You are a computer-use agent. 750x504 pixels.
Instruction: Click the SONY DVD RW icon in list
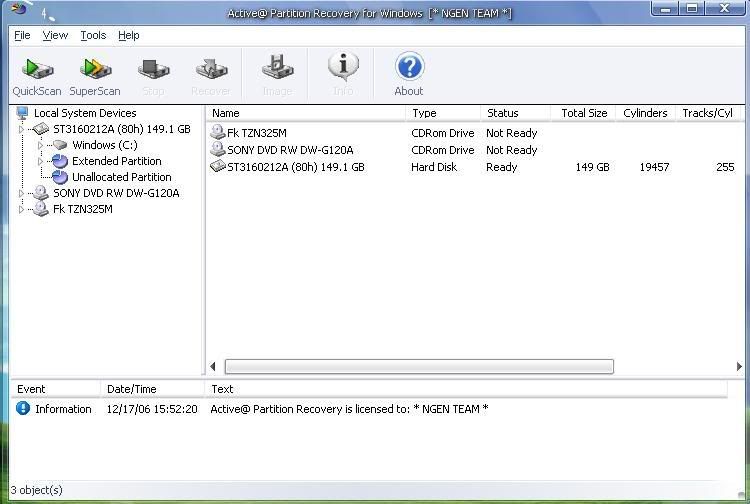(x=218, y=149)
